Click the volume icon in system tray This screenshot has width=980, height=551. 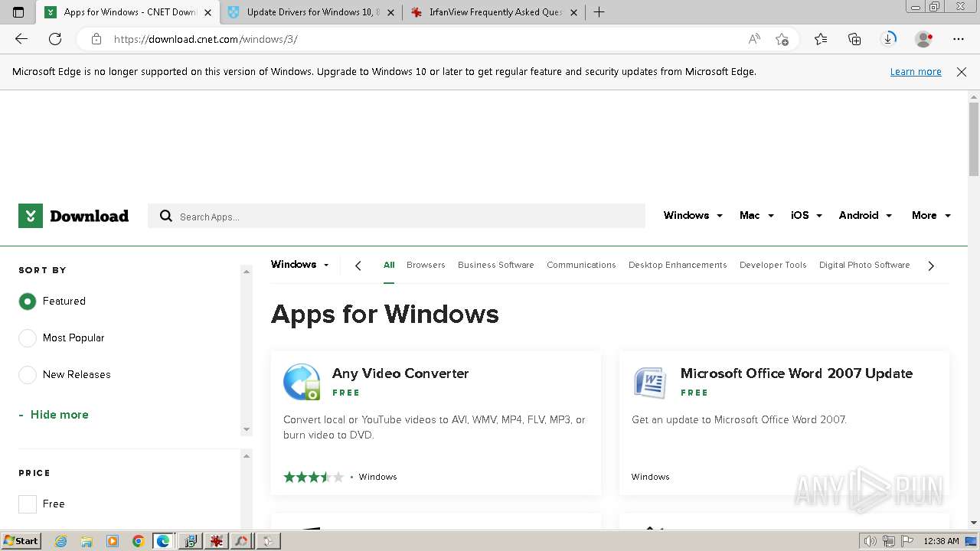click(871, 541)
